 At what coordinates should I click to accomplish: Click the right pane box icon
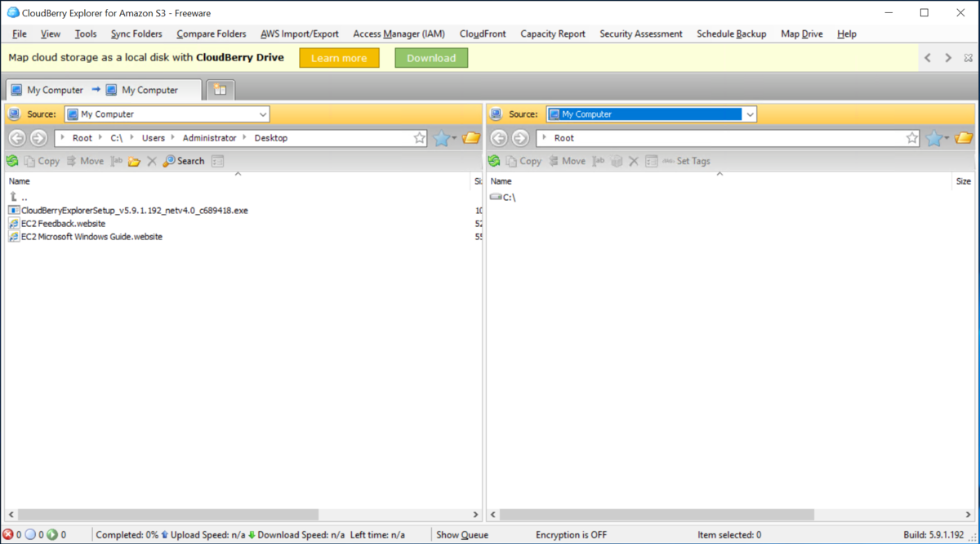(x=617, y=161)
